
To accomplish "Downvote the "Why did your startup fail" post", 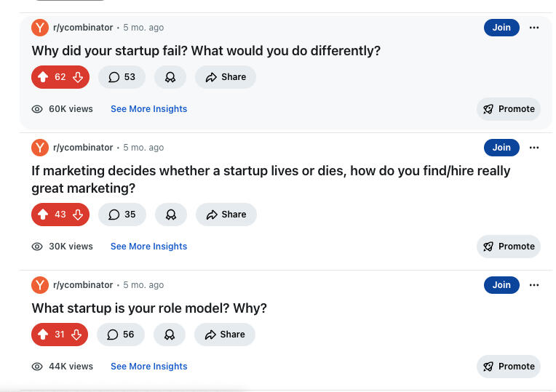I will tap(78, 77).
